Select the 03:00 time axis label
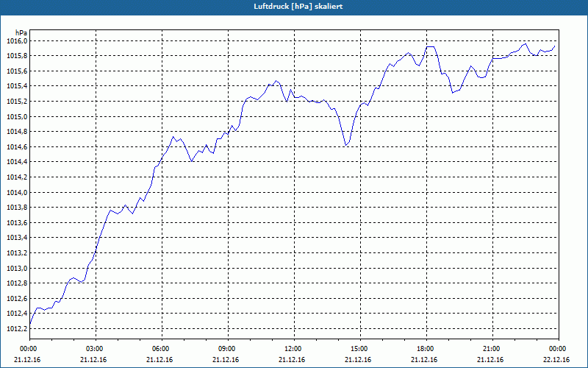 click(96, 349)
